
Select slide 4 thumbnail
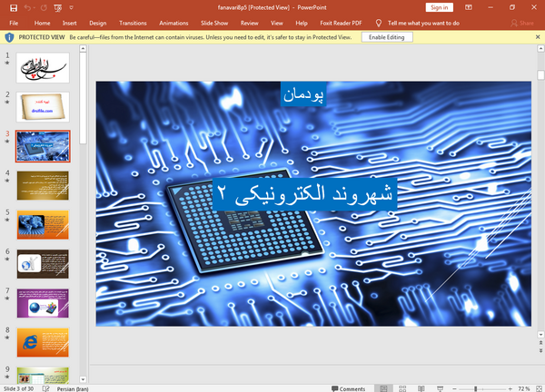[x=43, y=185]
